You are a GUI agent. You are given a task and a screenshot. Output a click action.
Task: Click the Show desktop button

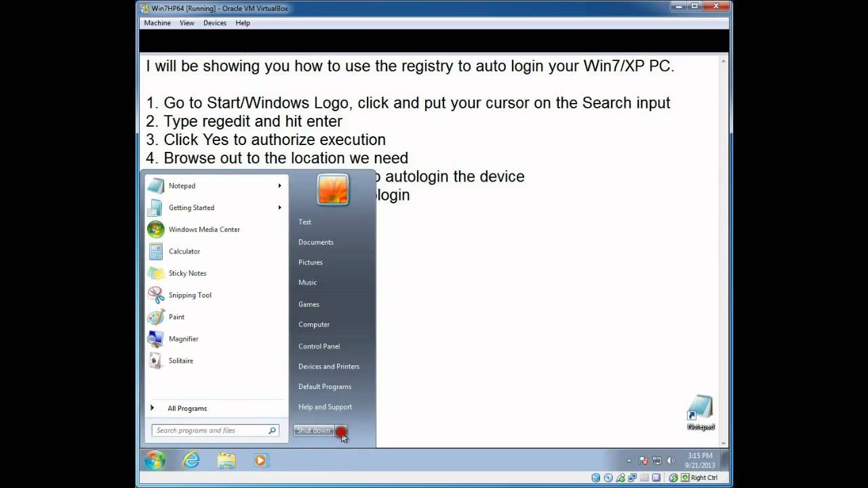pyautogui.click(x=725, y=461)
